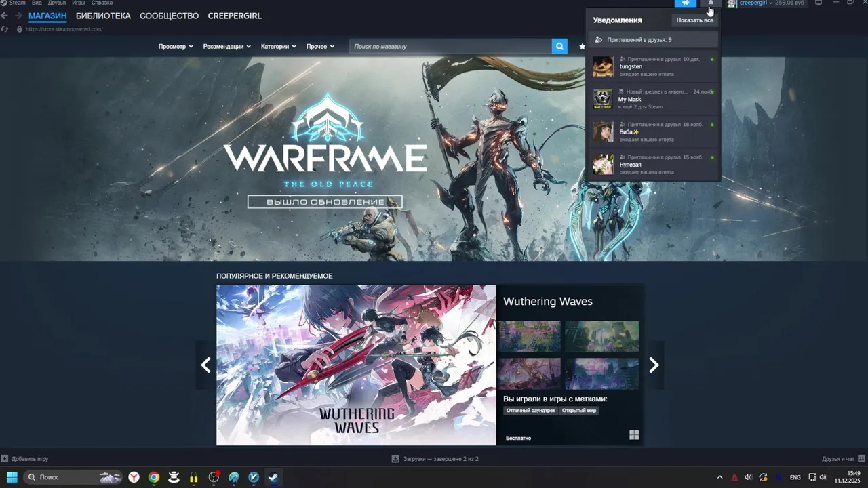Screen dimensions: 868x488
Task: Click the page reload icon
Action: [5, 29]
